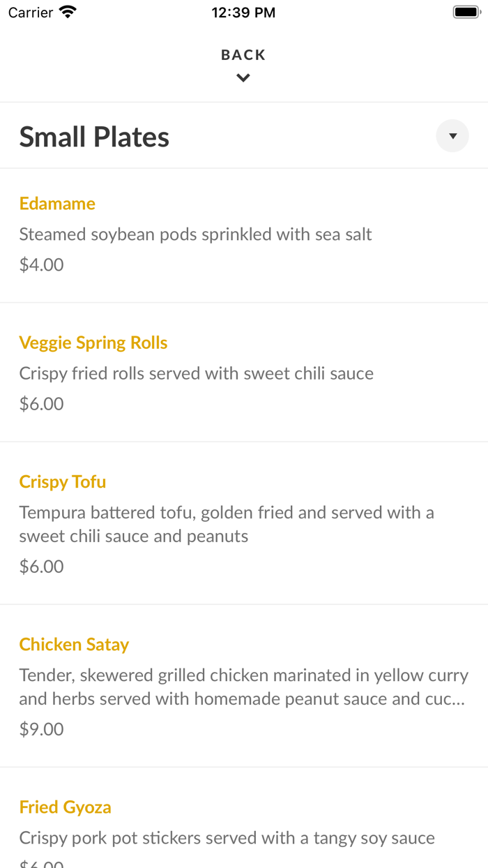
Task: Open the Crispy Tofu item
Action: point(63,481)
